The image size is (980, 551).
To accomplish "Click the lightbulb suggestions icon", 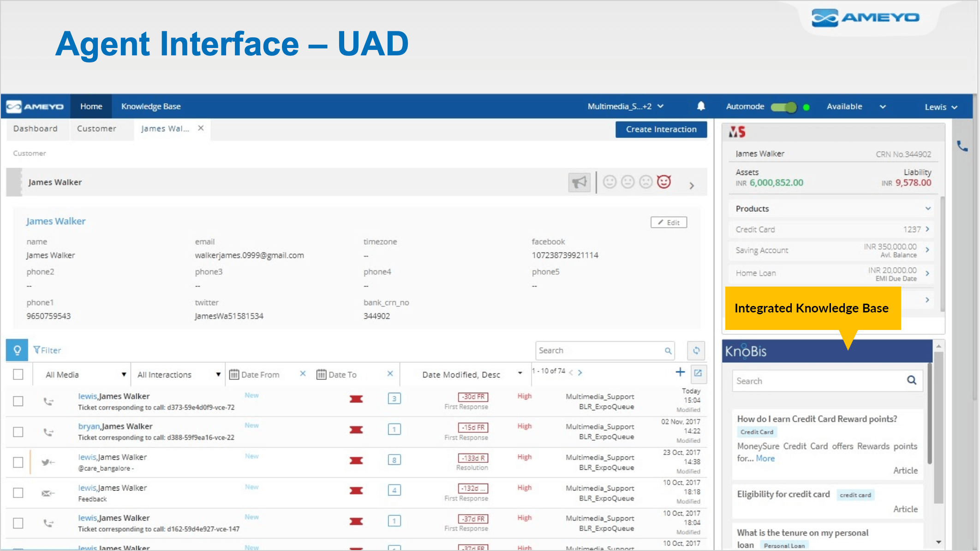I will [x=17, y=350].
